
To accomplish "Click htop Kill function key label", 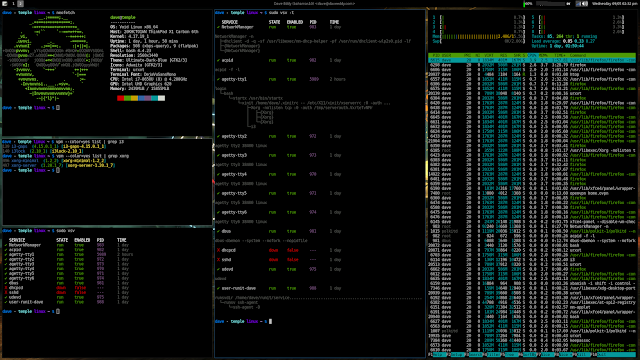I will tap(583, 355).
